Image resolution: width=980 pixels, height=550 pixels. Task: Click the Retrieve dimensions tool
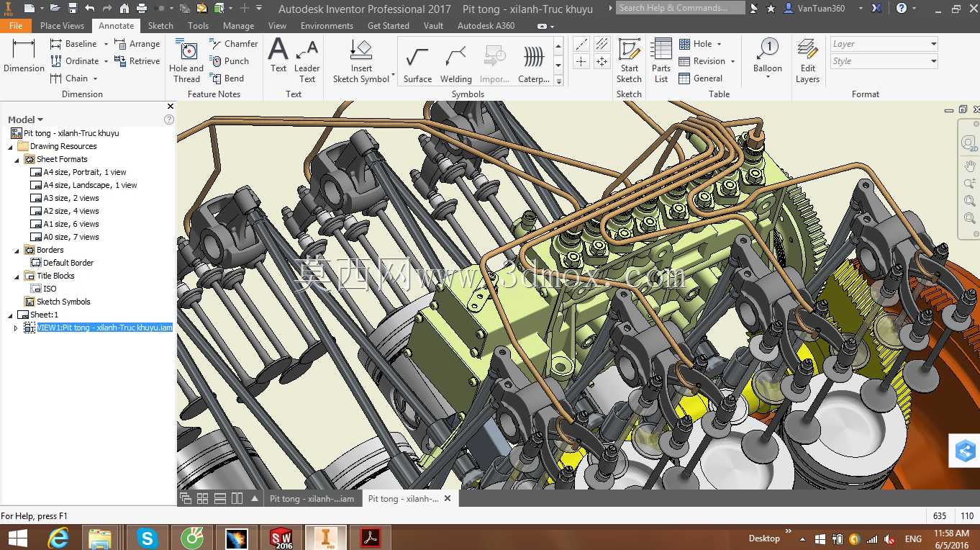tap(137, 61)
